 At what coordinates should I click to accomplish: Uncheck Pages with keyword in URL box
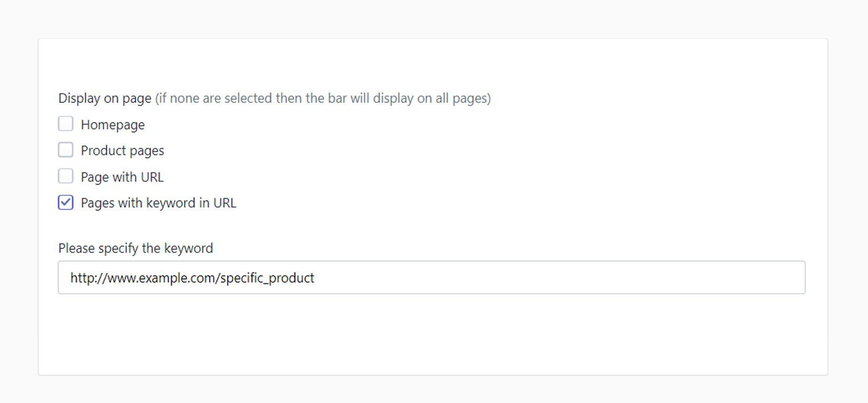66,203
